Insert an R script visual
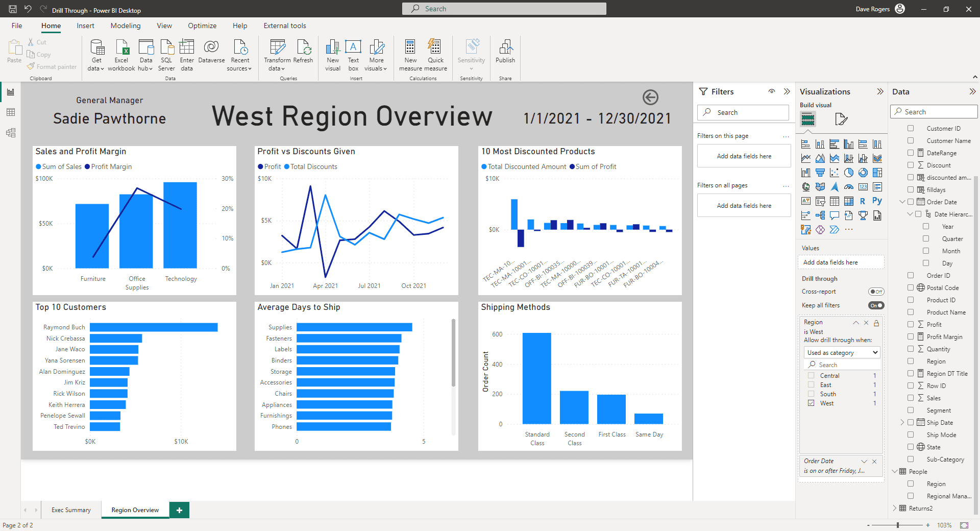Viewport: 980px width, 531px height. pos(863,201)
